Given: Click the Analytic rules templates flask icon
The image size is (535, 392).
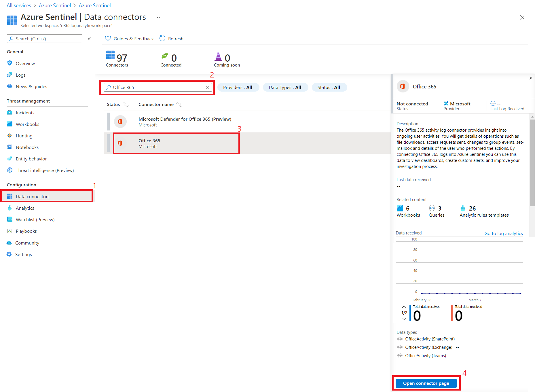Looking at the screenshot, I should tap(463, 208).
